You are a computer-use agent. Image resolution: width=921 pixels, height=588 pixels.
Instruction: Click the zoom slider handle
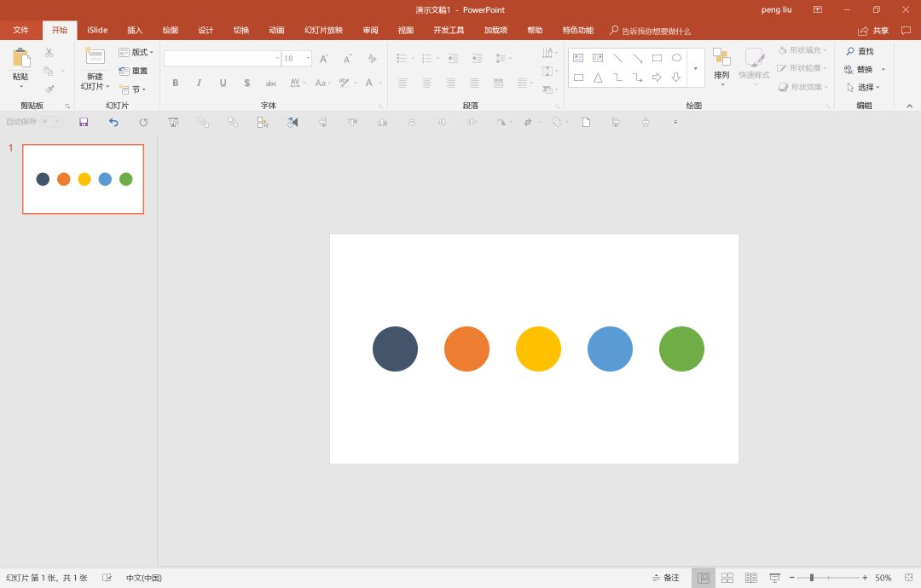click(812, 578)
